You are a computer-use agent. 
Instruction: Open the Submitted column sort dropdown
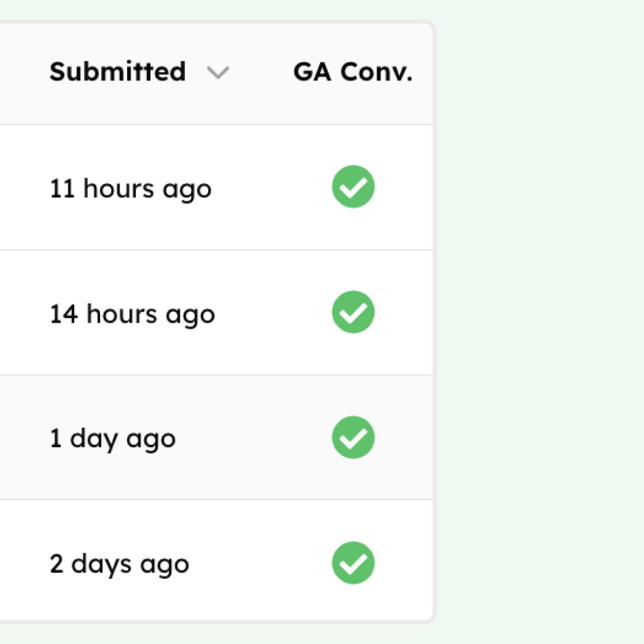218,74
